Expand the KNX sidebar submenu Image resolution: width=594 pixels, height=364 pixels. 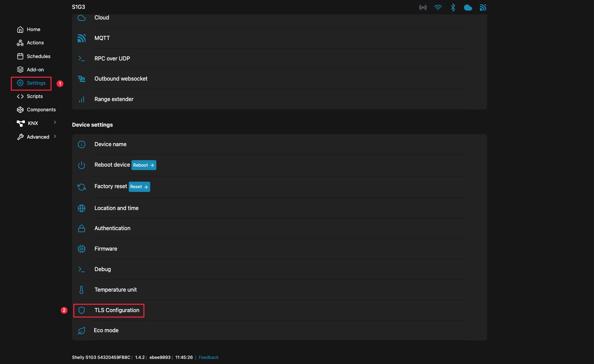pos(55,123)
